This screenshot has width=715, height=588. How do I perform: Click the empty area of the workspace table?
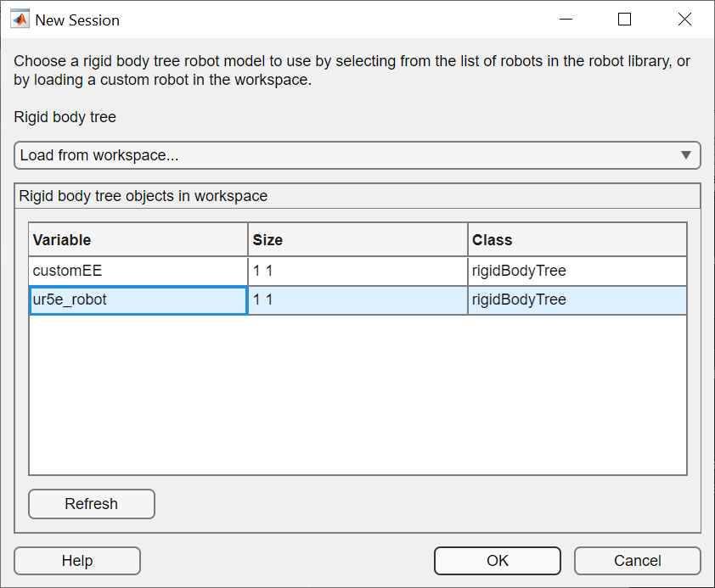click(357, 395)
